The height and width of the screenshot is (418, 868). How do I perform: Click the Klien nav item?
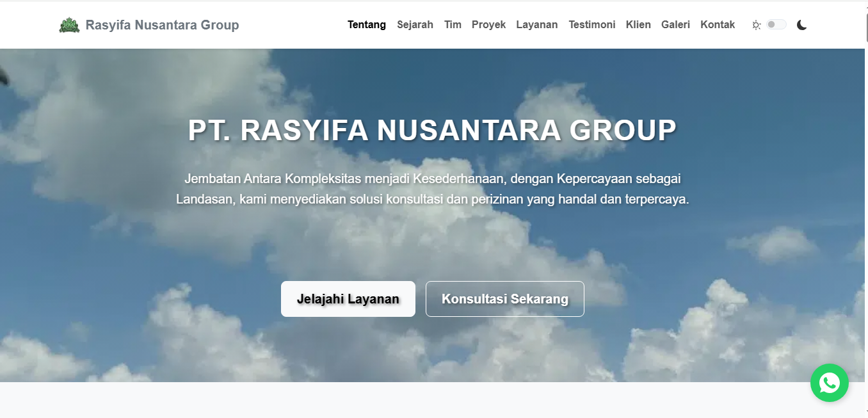click(638, 25)
